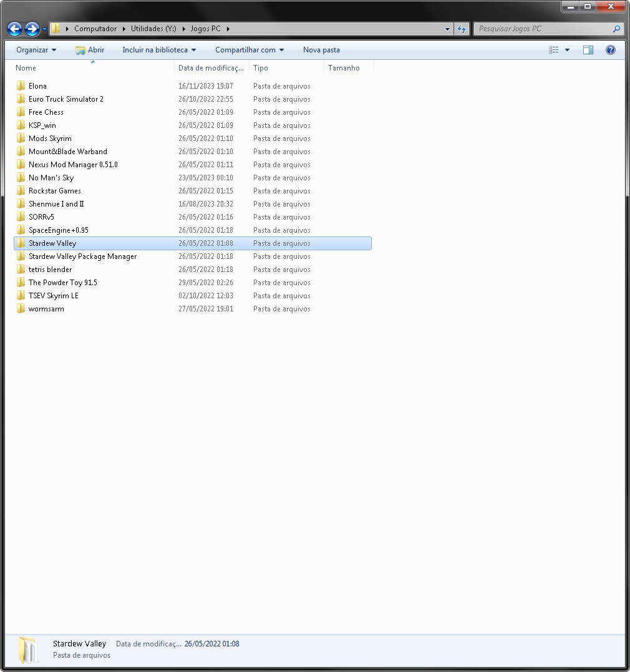
Task: Select the Free Chess folder icon
Action: [21, 112]
